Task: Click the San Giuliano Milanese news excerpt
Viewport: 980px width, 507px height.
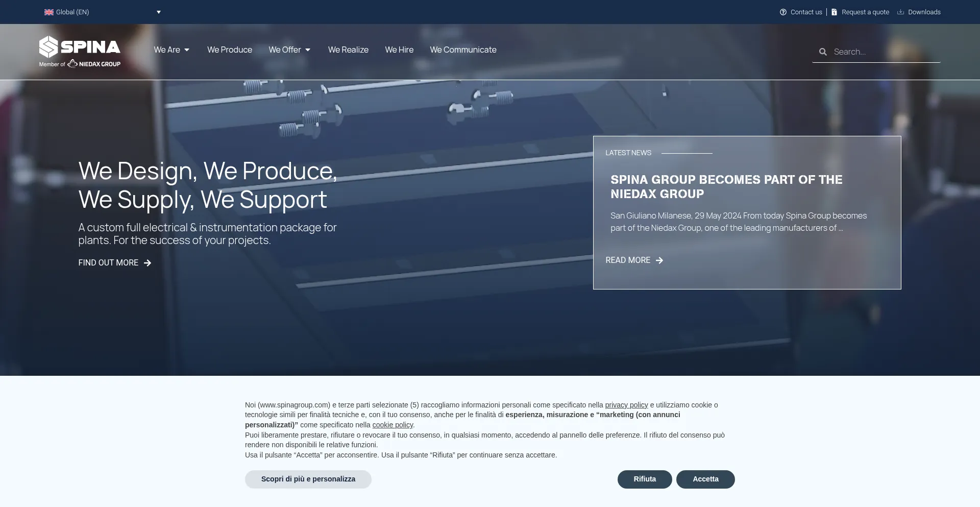Action: point(739,222)
